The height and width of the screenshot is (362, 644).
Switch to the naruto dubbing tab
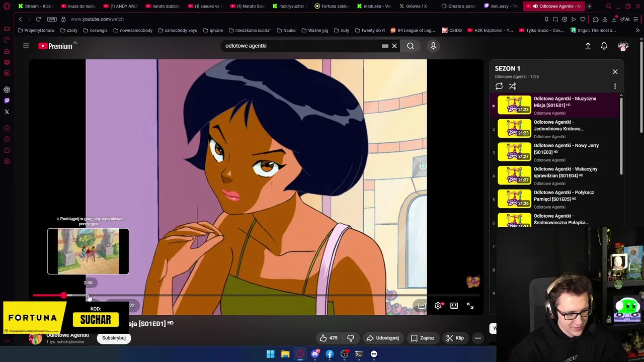pyautogui.click(x=163, y=6)
